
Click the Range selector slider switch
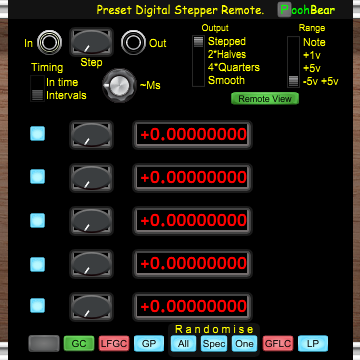click(293, 62)
